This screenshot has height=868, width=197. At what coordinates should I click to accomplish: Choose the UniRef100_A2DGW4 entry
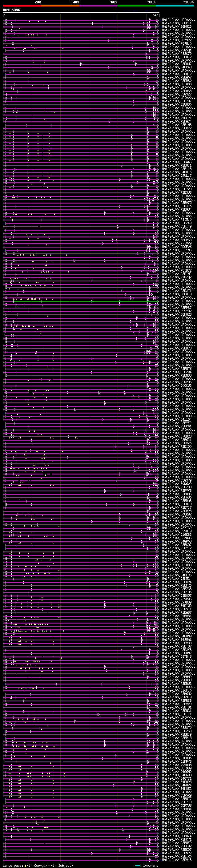177,210
